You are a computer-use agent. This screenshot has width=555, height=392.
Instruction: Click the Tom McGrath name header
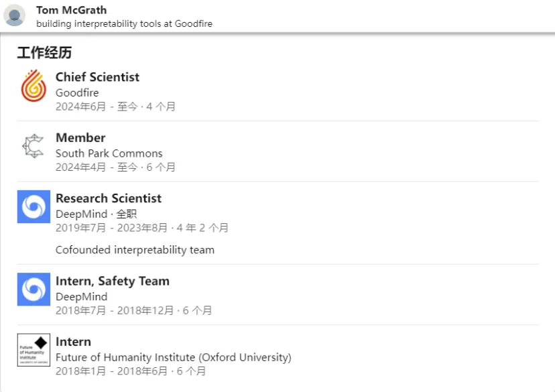tap(71, 10)
